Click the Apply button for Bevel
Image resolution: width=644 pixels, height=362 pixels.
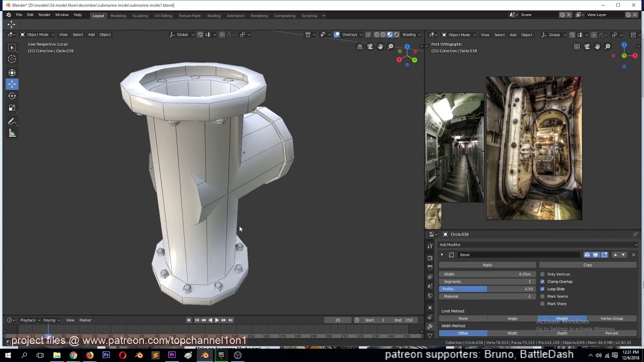point(487,265)
